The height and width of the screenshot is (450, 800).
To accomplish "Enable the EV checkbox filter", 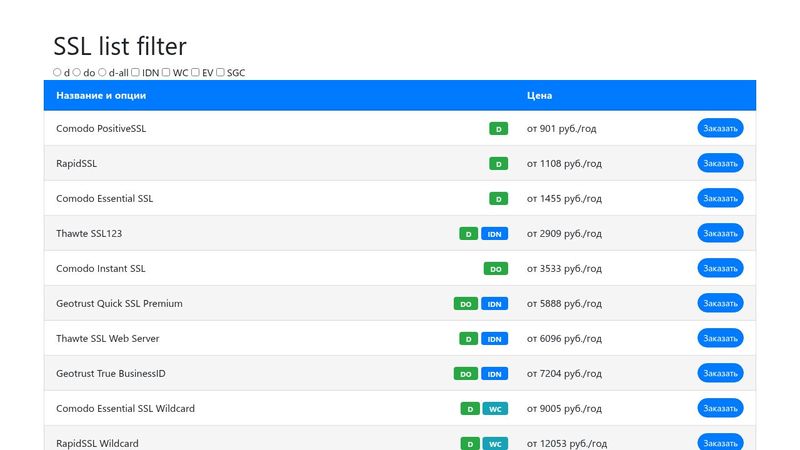I will tap(195, 72).
